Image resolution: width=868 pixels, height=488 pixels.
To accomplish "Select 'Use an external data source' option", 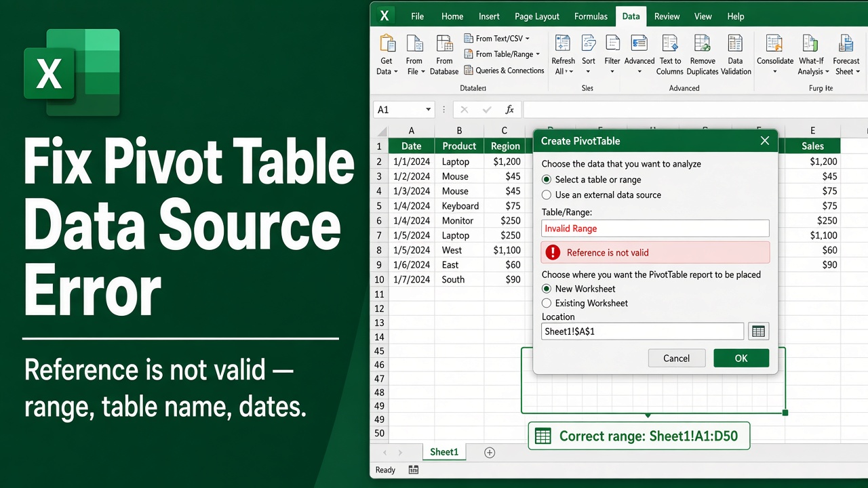I will click(x=547, y=195).
